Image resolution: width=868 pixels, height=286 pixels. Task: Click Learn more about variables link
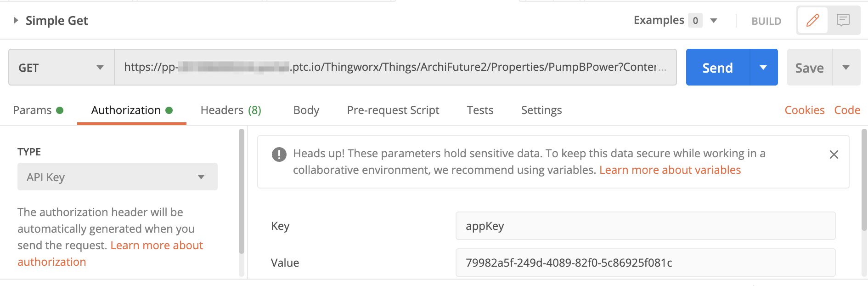[x=670, y=170]
